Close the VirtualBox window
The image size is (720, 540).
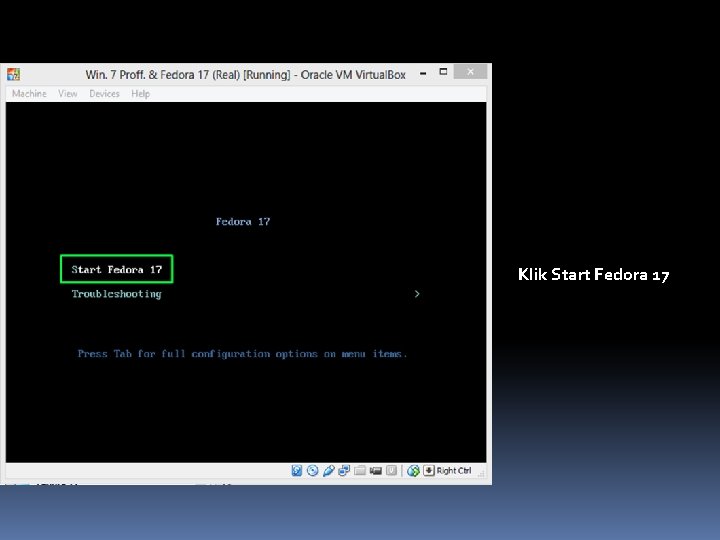470,72
